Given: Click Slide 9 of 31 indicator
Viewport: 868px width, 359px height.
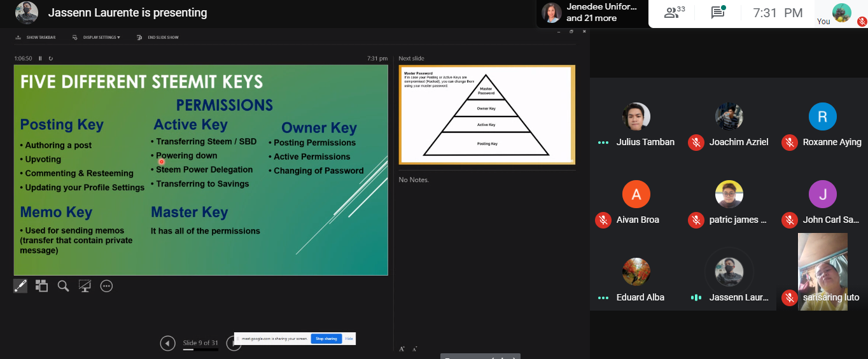Looking at the screenshot, I should pos(200,343).
